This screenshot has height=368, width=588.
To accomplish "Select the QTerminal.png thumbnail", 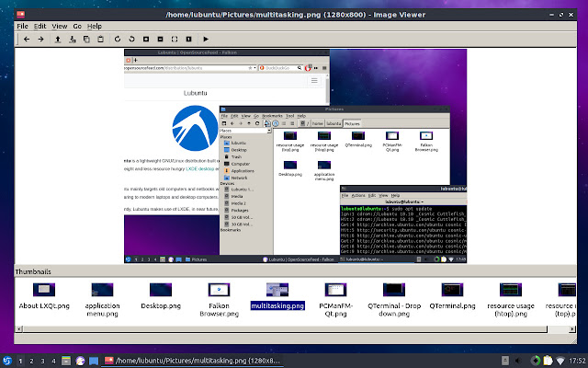I will 452,296.
